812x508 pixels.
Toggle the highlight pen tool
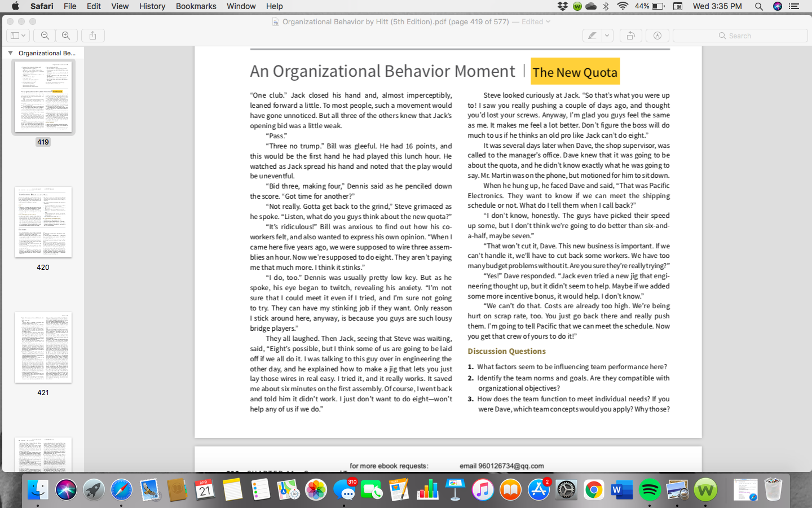[x=592, y=36]
